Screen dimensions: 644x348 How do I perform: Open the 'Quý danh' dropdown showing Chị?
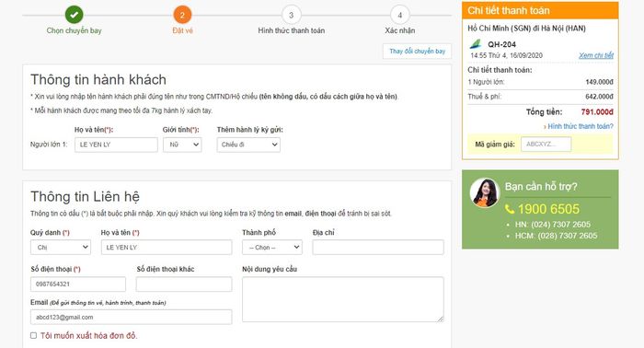tap(61, 248)
